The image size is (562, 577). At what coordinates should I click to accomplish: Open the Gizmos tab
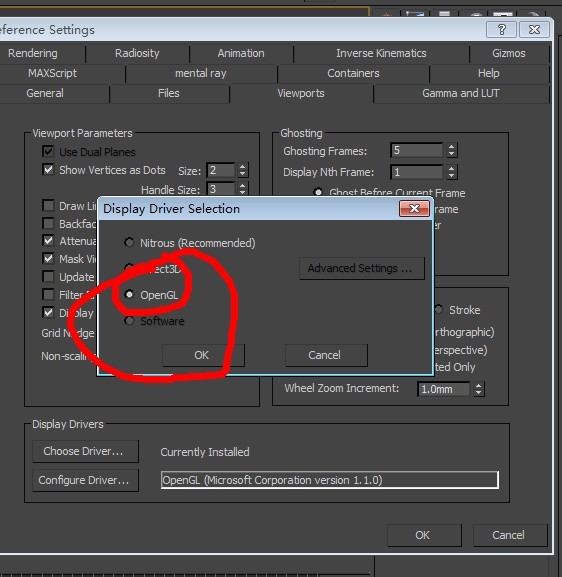point(509,53)
